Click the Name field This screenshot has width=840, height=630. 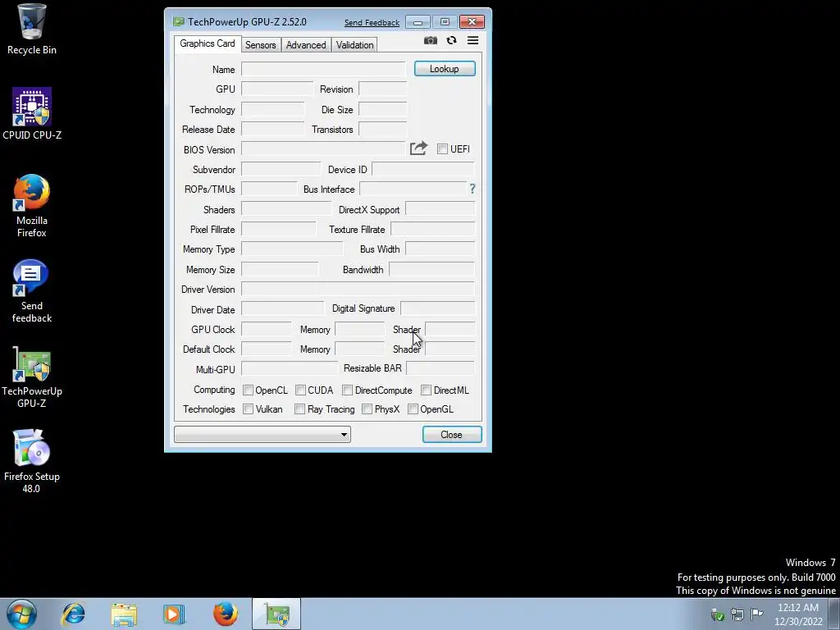tap(323, 69)
